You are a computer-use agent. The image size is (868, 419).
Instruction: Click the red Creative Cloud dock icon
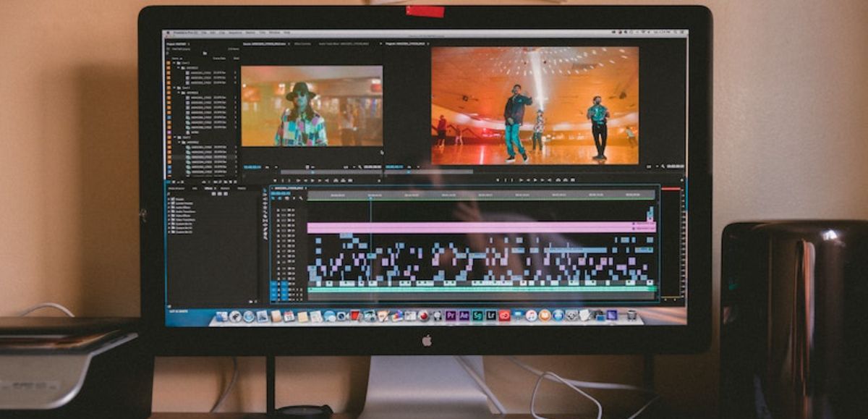tap(504, 316)
